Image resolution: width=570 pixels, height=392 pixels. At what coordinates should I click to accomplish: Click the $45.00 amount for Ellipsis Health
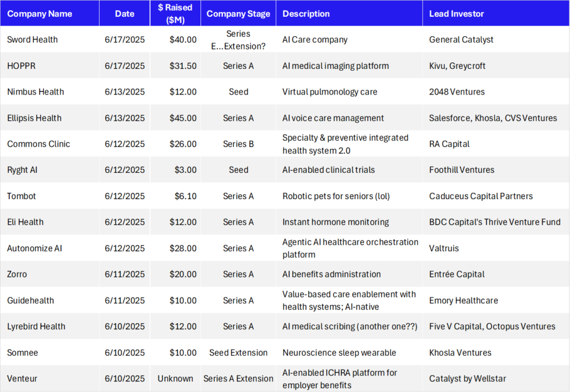point(183,118)
